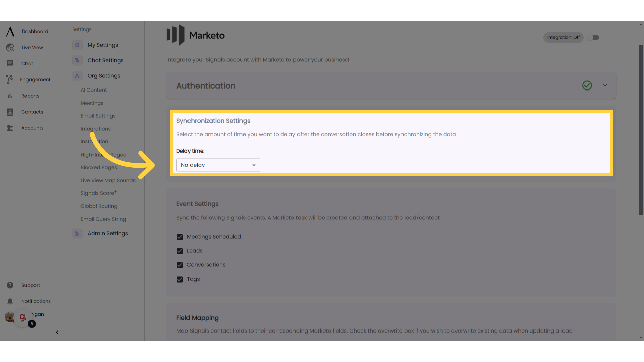This screenshot has width=644, height=362.
Task: Click the Accounts navigation icon
Action: 10,128
